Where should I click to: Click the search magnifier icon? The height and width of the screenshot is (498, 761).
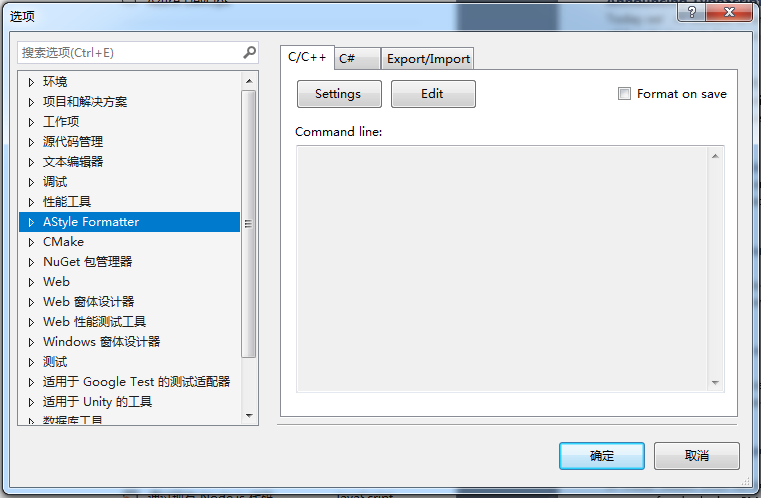click(249, 52)
